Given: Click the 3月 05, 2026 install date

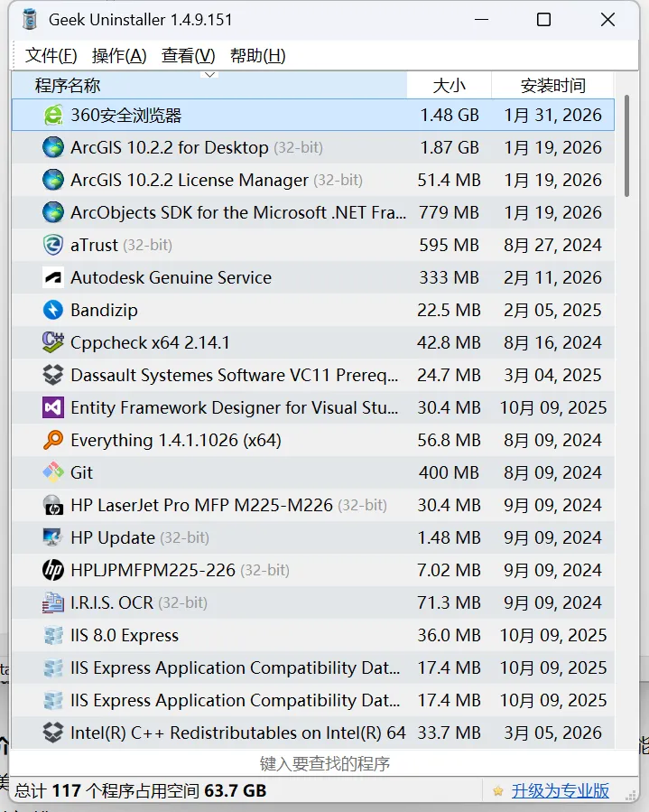Looking at the screenshot, I should coord(552,733).
